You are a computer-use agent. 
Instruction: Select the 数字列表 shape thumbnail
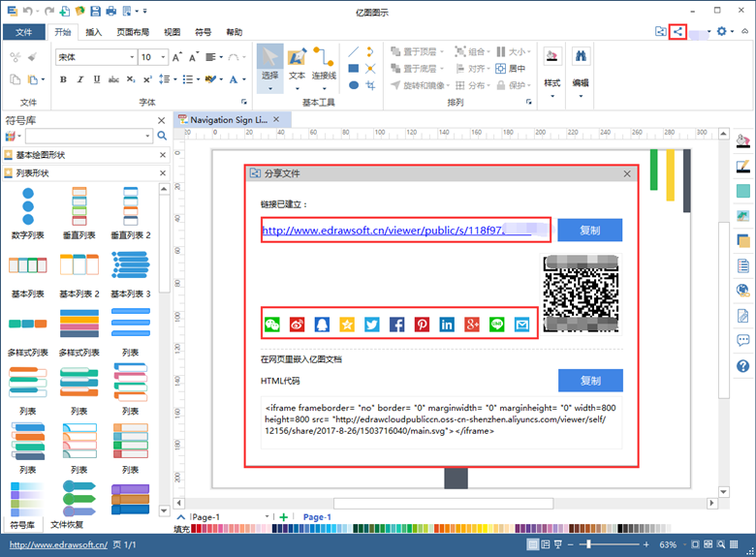[x=28, y=213]
